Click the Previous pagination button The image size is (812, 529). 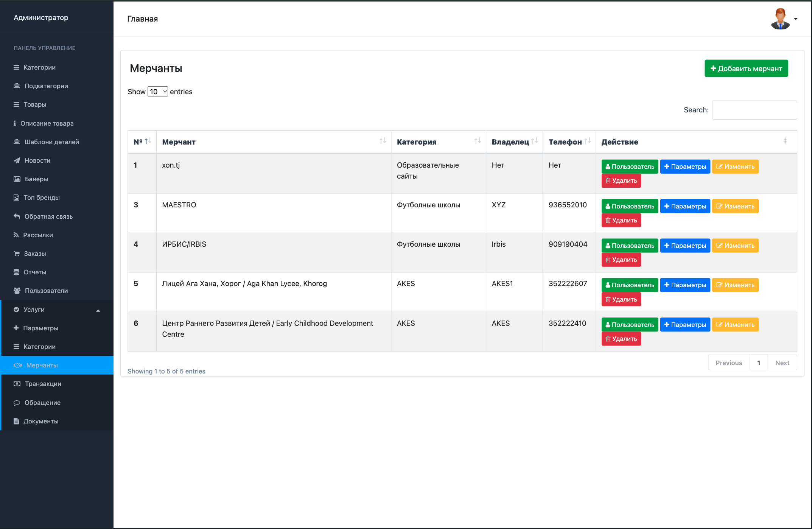(729, 363)
